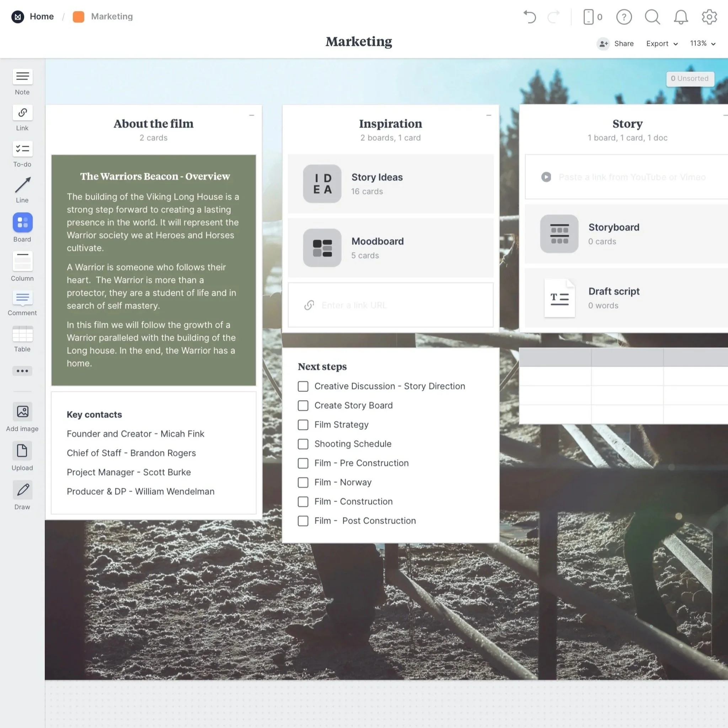Open the Export dropdown menu
The width and height of the screenshot is (728, 728).
[662, 44]
